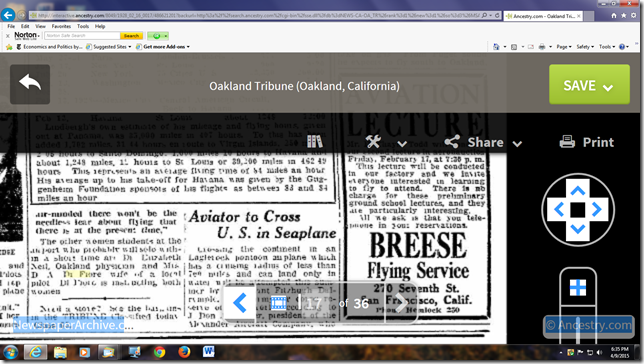Click the Internet Explorer taskbar icon

(35, 352)
